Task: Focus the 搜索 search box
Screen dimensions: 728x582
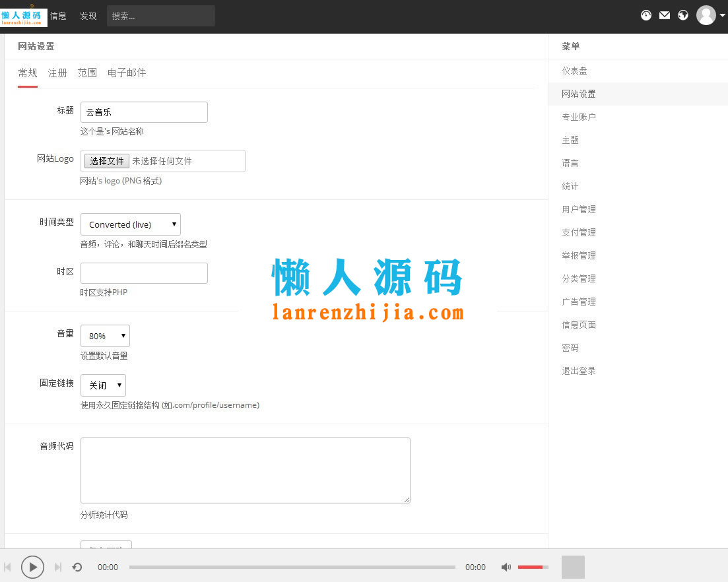Action: pyautogui.click(x=160, y=16)
